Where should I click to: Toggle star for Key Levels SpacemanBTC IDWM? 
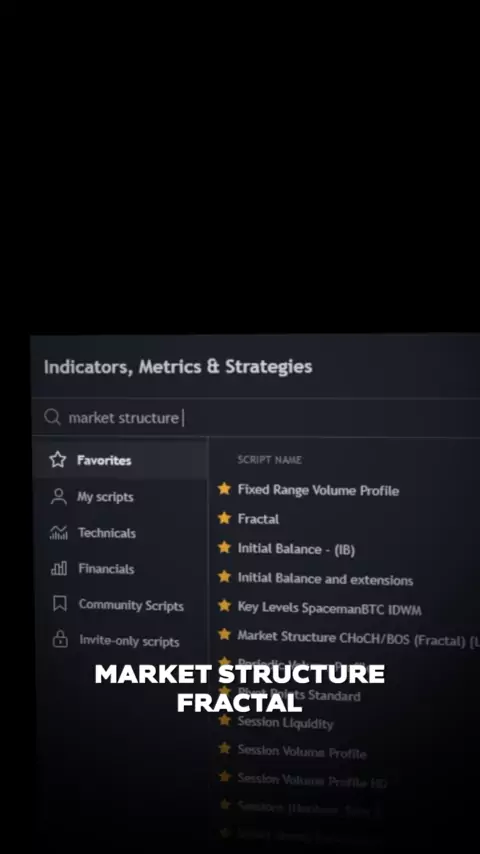(224, 605)
